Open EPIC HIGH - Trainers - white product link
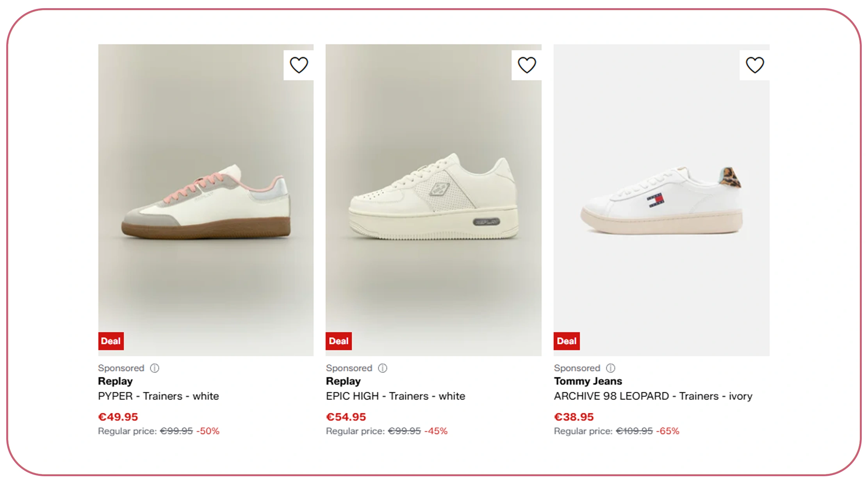 point(396,396)
